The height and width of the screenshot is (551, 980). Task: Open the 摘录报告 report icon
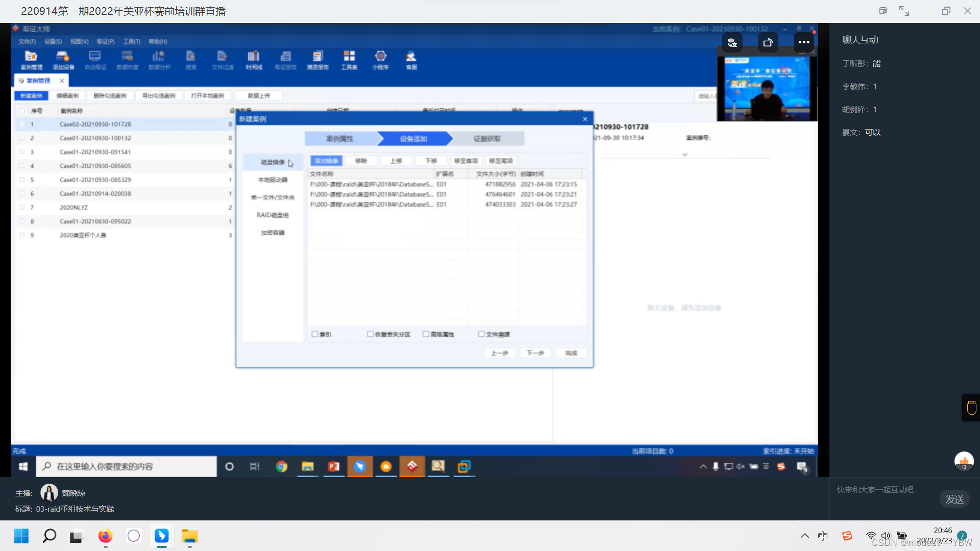(317, 60)
